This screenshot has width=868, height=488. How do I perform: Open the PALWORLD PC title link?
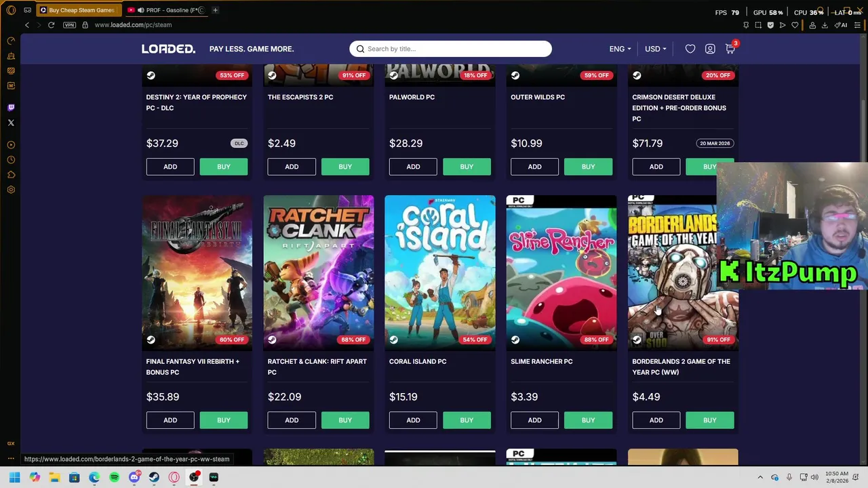412,97
